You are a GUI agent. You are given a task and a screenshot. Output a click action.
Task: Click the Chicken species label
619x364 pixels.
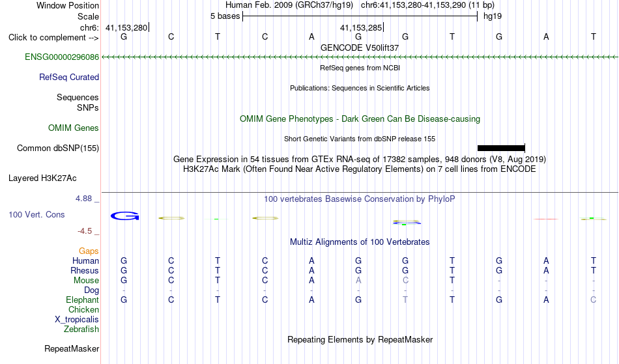[x=83, y=309]
